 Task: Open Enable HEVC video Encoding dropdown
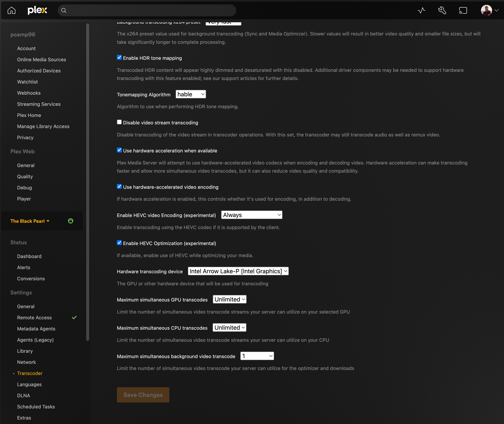coord(252,215)
